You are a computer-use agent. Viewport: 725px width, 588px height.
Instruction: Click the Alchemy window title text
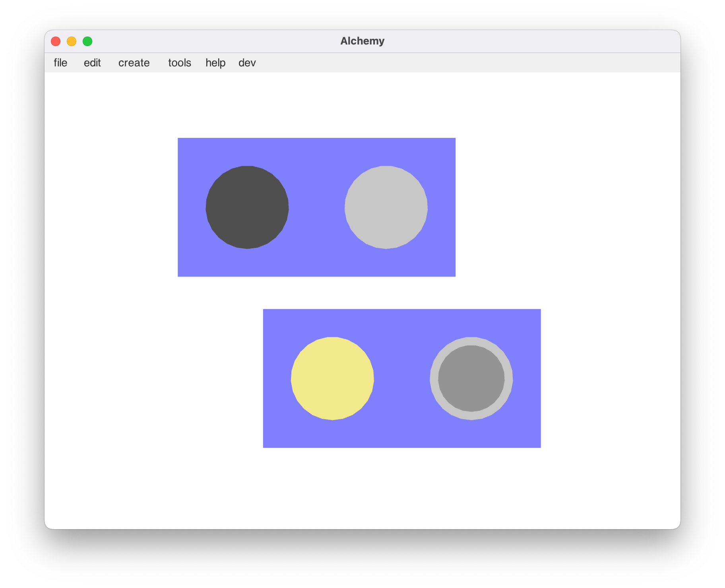362,41
